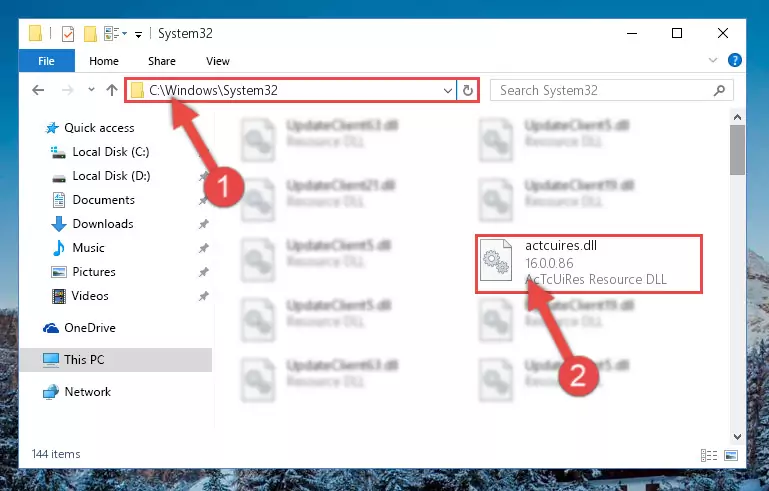Open Documents in the navigation pane
769x491 pixels.
coord(103,200)
